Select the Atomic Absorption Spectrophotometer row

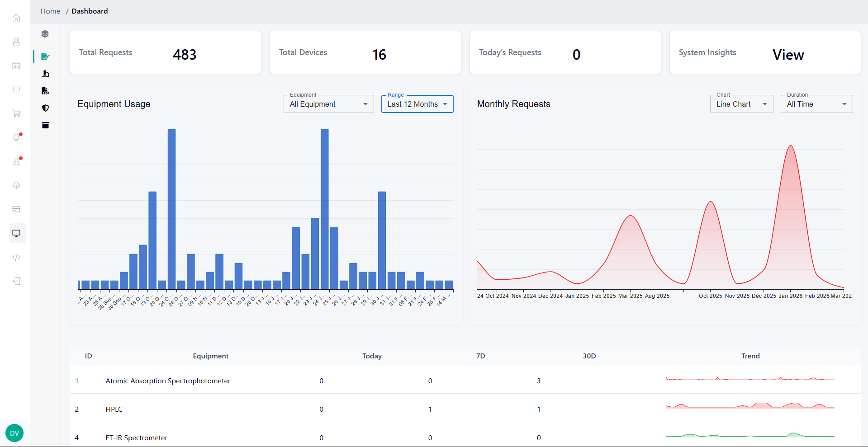click(x=168, y=381)
